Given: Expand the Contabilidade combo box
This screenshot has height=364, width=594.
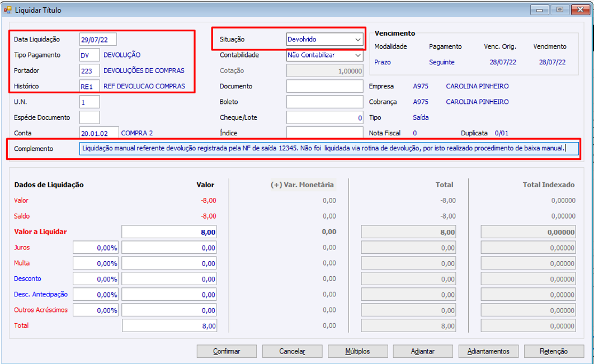Looking at the screenshot, I should pyautogui.click(x=324, y=55).
